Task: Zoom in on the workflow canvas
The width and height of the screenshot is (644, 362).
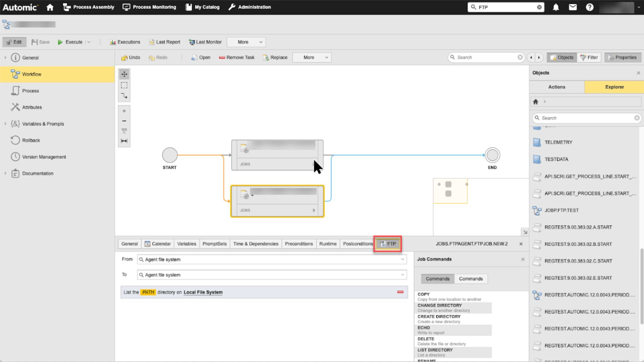Action: click(124, 111)
